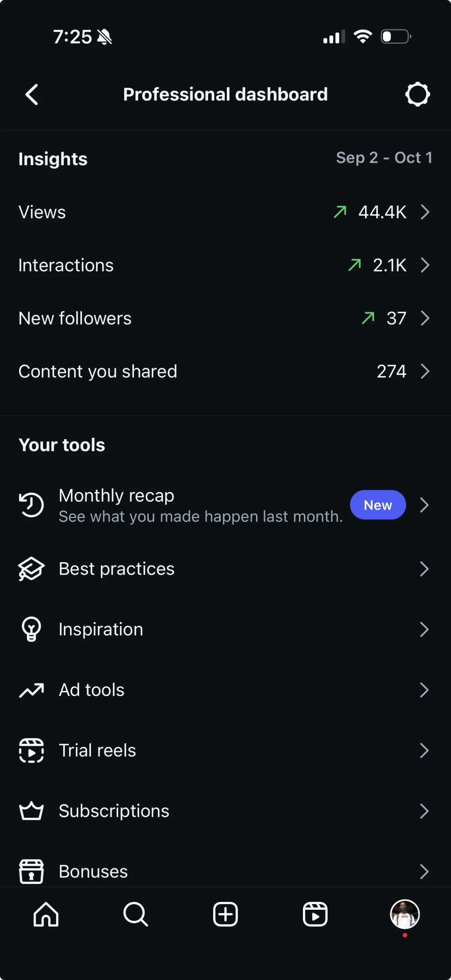The height and width of the screenshot is (980, 451).
Task: Expand the New followers chevron
Action: coord(425,318)
